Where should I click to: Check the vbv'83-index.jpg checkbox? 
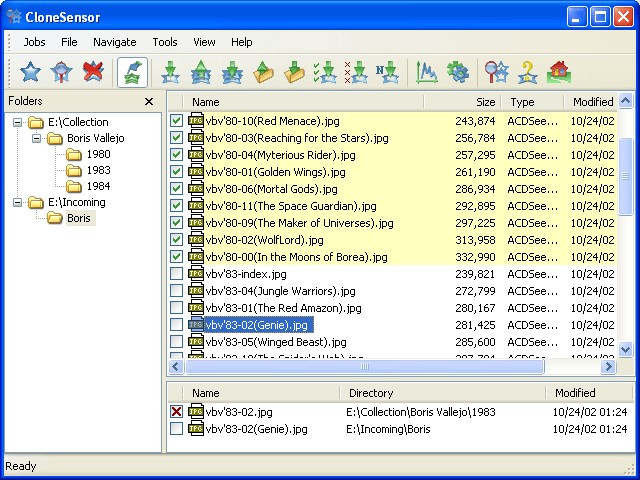[x=176, y=273]
